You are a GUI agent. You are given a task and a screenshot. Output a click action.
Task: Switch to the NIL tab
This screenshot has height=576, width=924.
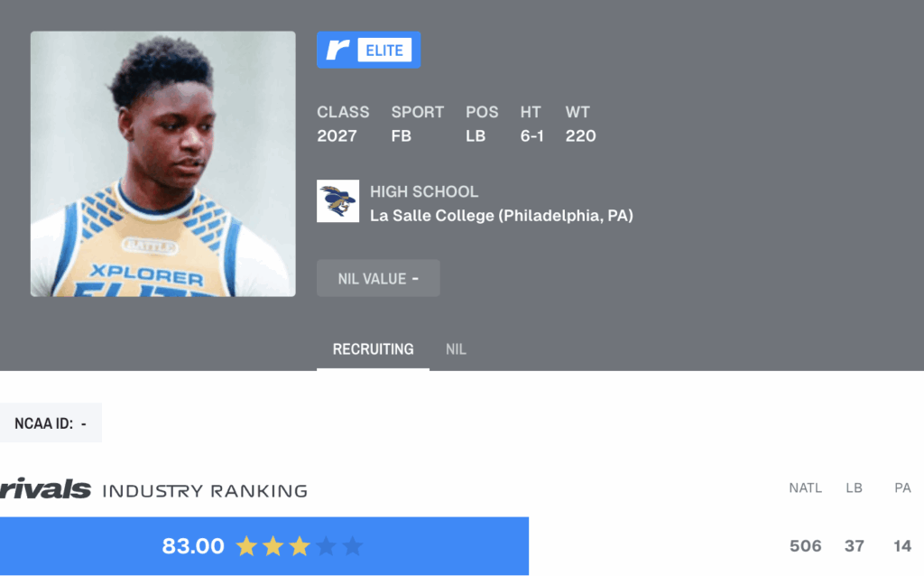456,349
